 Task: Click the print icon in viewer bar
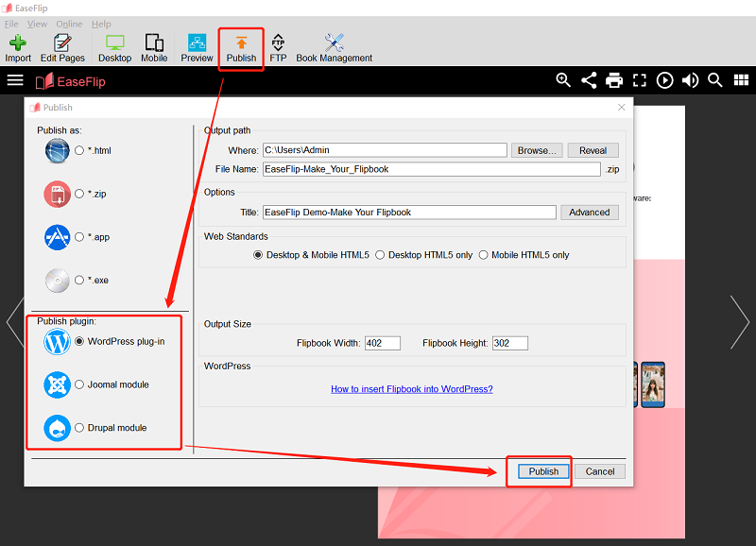pyautogui.click(x=614, y=80)
